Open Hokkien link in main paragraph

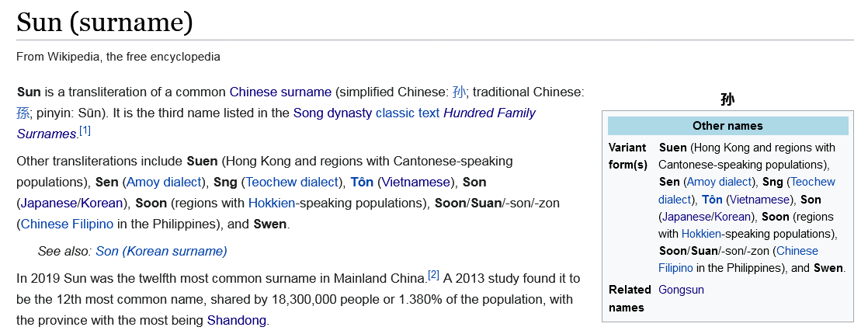pos(272,204)
